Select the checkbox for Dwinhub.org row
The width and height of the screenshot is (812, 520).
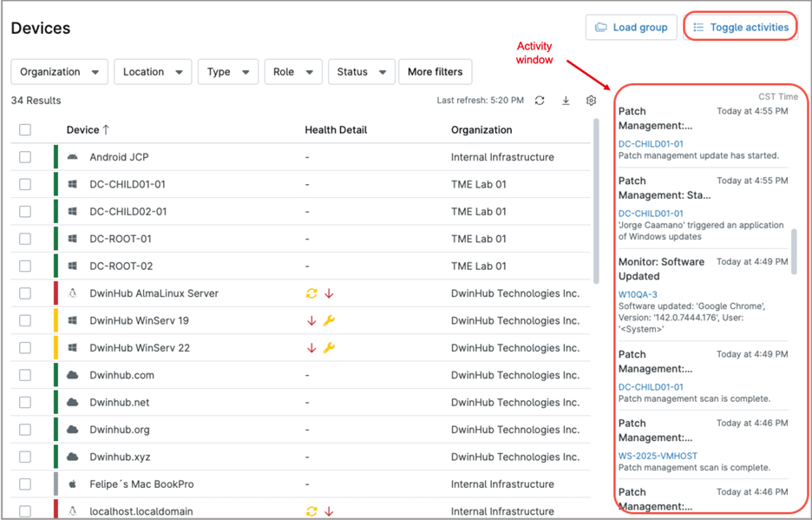coord(25,430)
